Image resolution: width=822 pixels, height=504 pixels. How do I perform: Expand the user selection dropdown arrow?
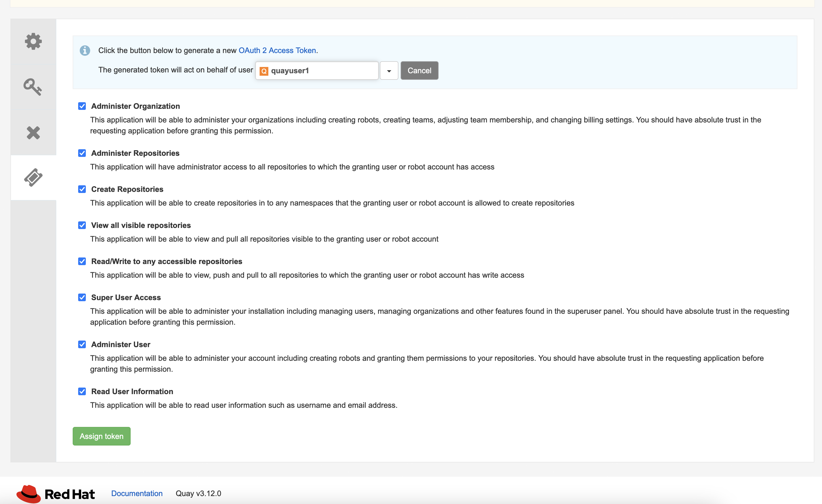389,71
